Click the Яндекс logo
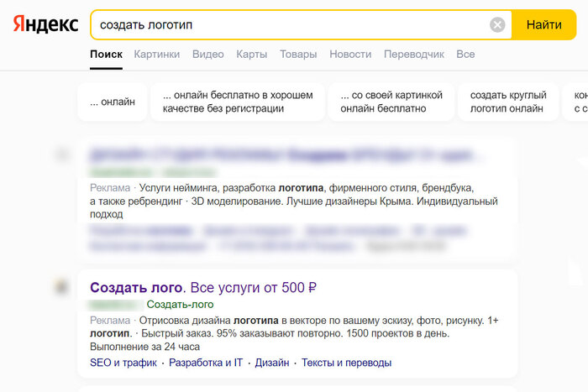The height and width of the screenshot is (392, 588). 45,24
